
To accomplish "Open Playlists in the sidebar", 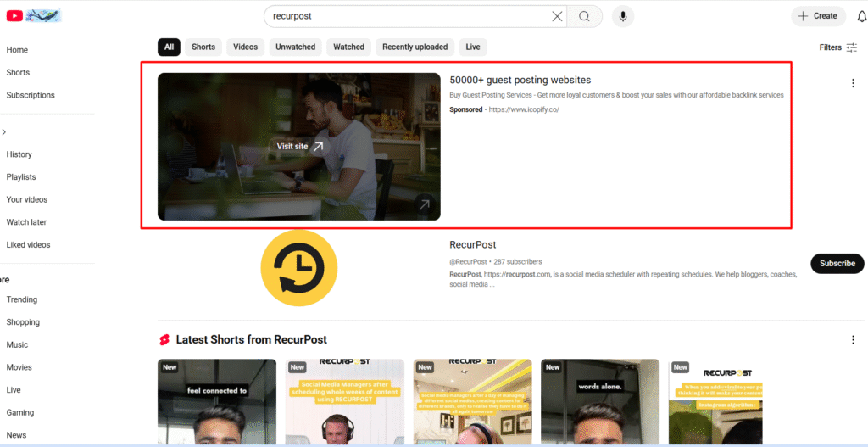I will point(21,177).
